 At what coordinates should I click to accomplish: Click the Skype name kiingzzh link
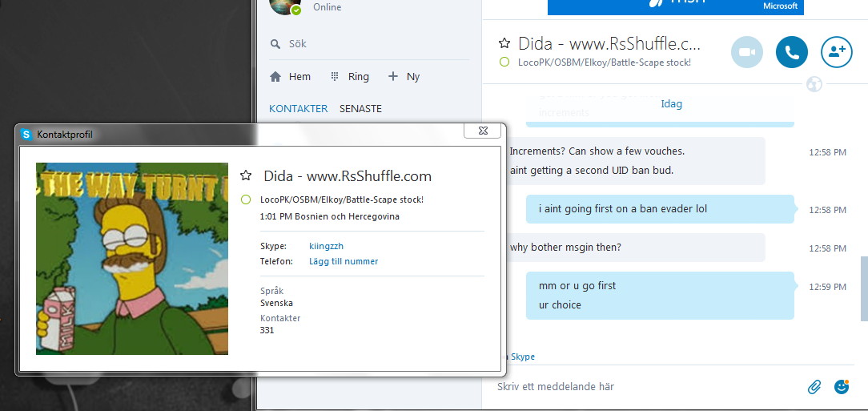(x=326, y=247)
